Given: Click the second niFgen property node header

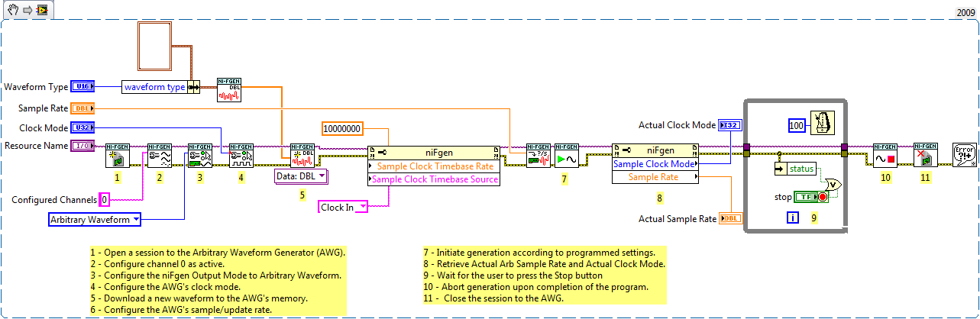Looking at the screenshot, I should pos(655,150).
